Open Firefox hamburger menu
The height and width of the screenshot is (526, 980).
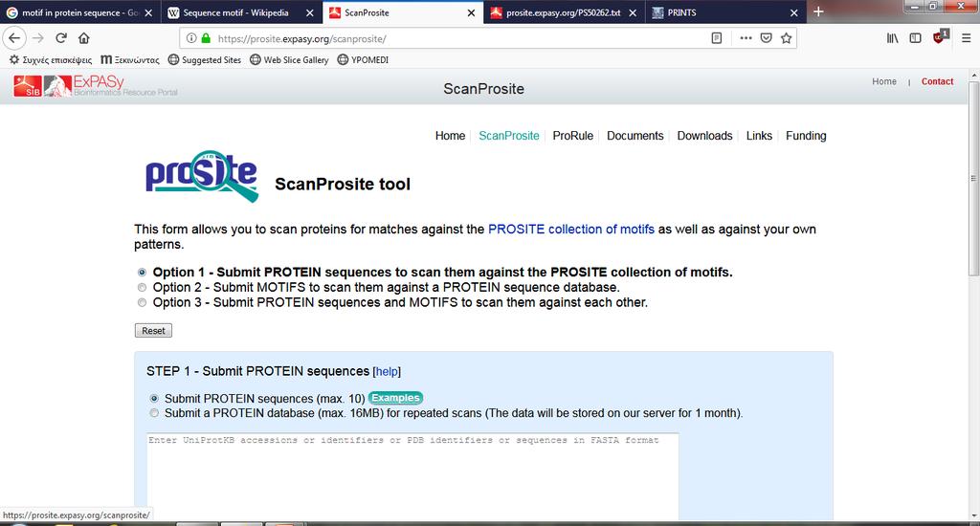pyautogui.click(x=966, y=38)
